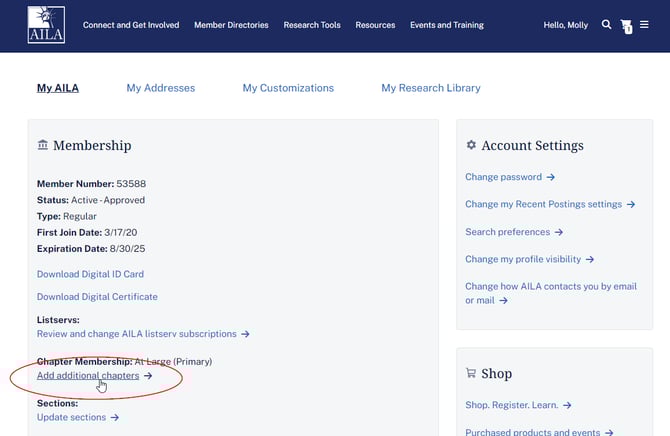Open the My Research Library tab

(x=430, y=88)
